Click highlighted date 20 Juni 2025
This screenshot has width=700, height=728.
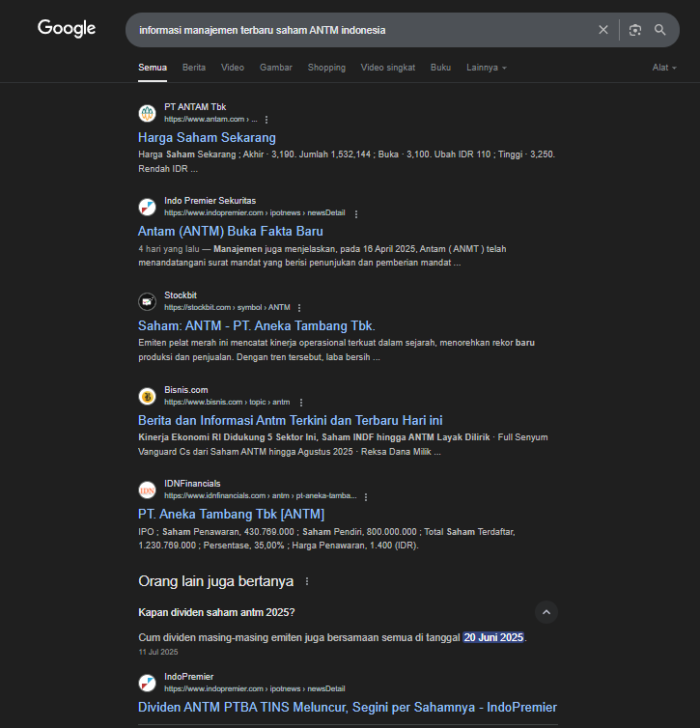(x=493, y=637)
